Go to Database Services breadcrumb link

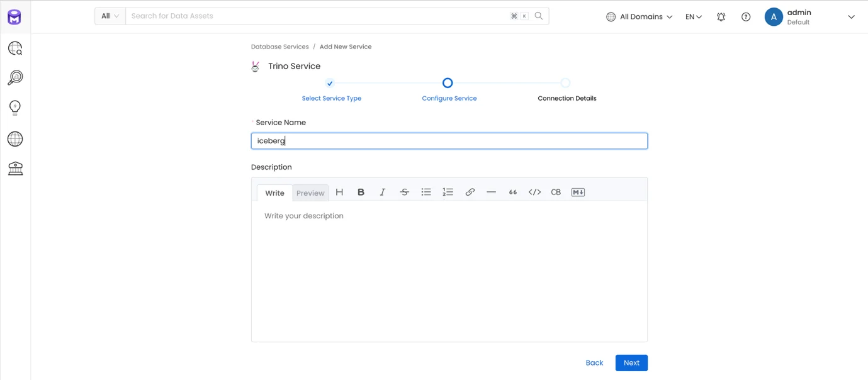pyautogui.click(x=279, y=47)
